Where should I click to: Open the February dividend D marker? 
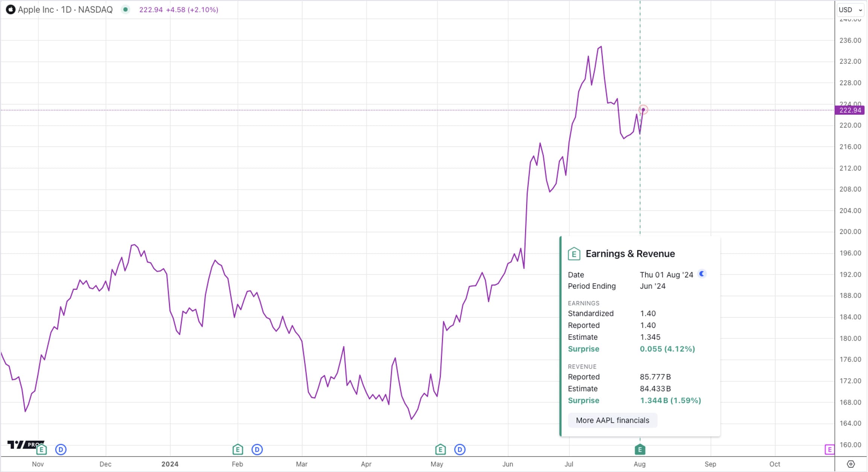pos(257,449)
